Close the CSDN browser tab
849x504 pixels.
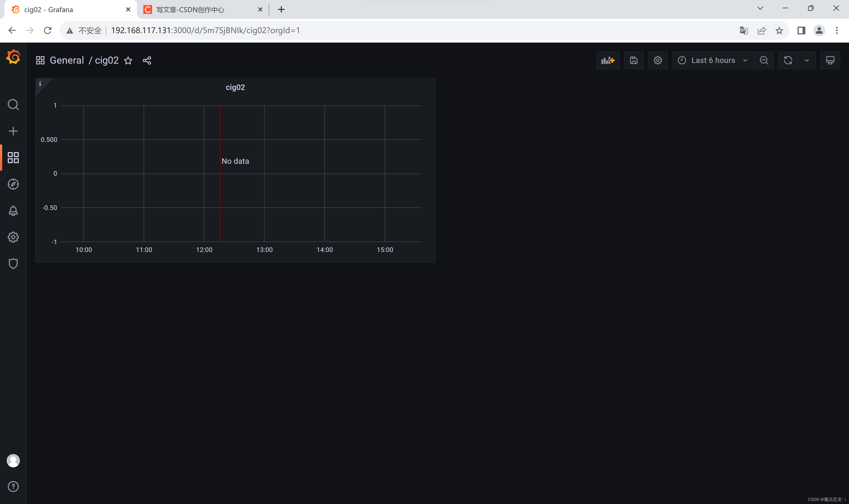[x=260, y=10]
